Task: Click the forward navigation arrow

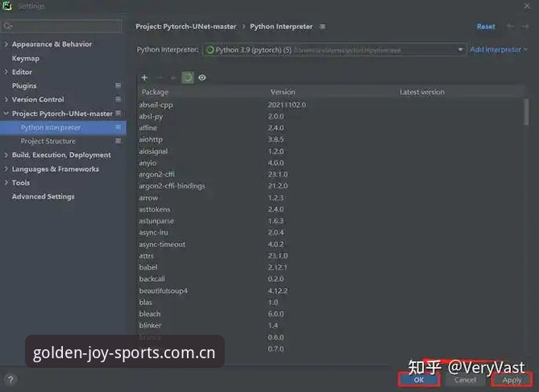Action: point(524,27)
